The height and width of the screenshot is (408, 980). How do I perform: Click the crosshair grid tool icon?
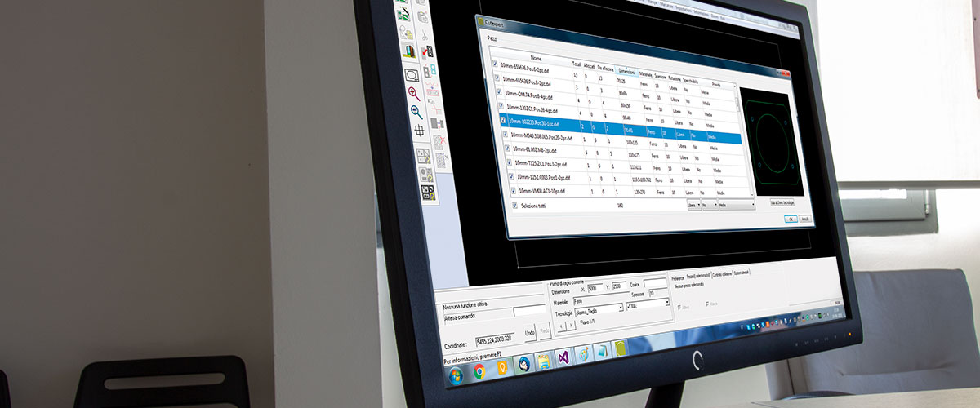tap(419, 130)
